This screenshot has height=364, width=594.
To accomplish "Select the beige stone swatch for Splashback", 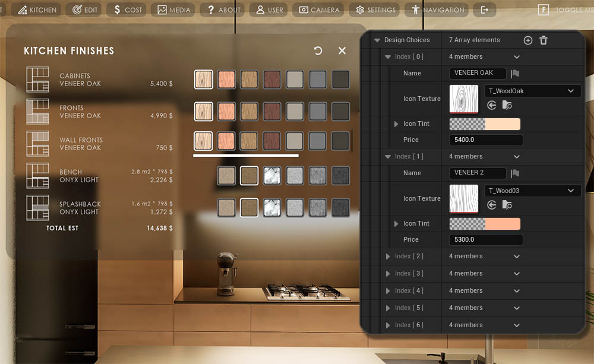I will pos(226,208).
